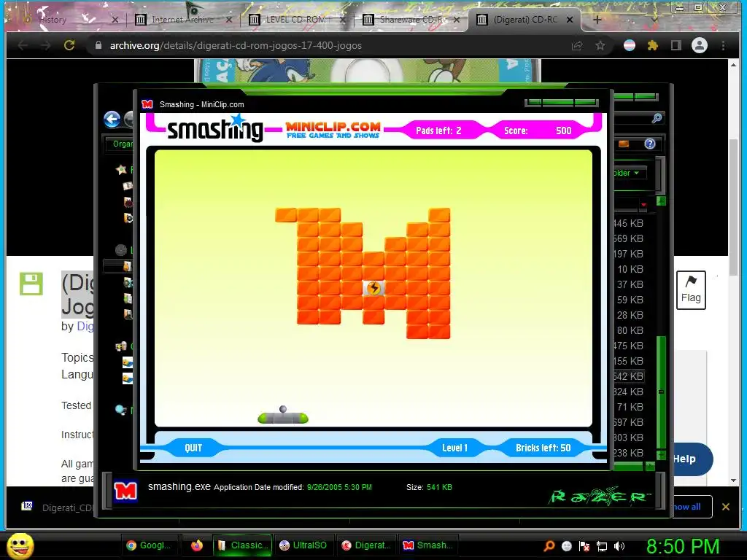Close the downloads bar with X

(x=726, y=507)
